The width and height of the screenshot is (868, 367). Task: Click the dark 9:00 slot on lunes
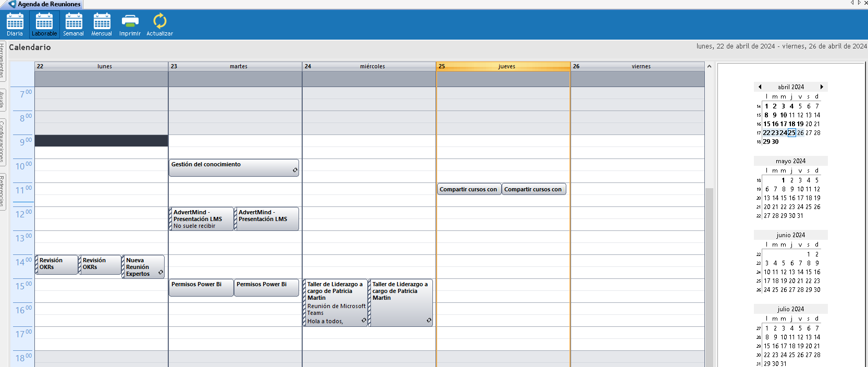click(101, 141)
